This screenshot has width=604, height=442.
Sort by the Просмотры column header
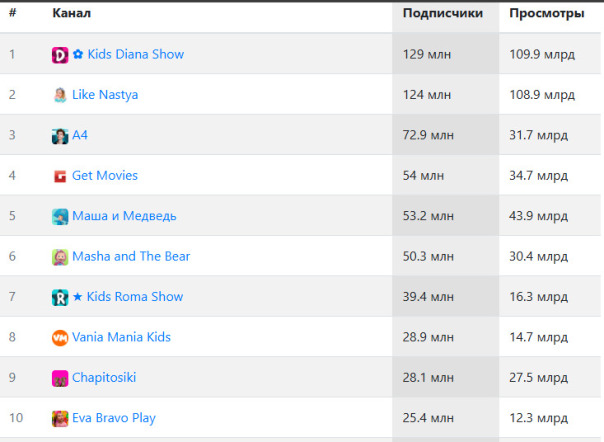tap(547, 13)
